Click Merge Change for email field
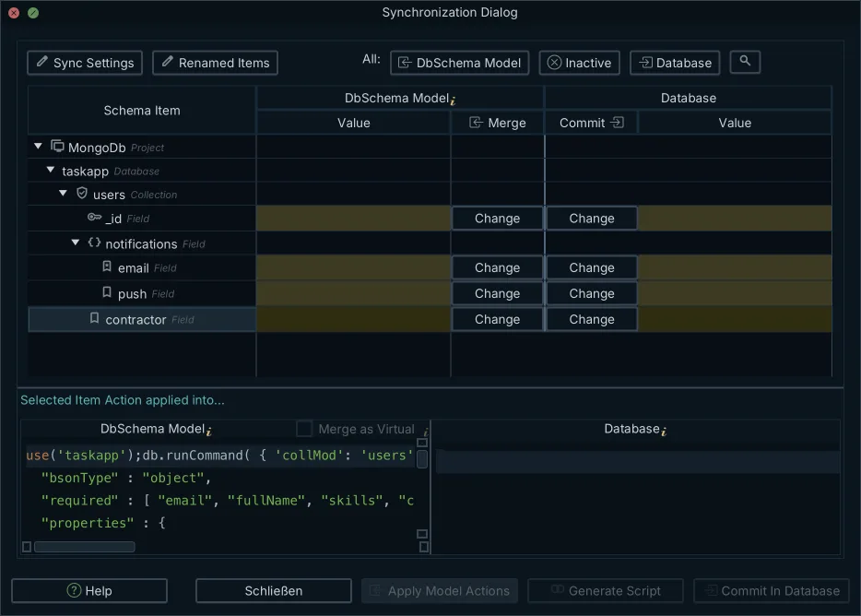This screenshot has height=616, width=861. coord(497,267)
